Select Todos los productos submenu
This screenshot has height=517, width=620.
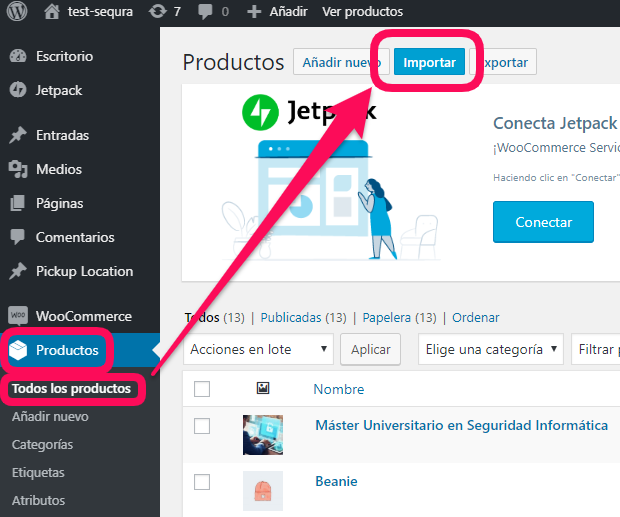71,389
